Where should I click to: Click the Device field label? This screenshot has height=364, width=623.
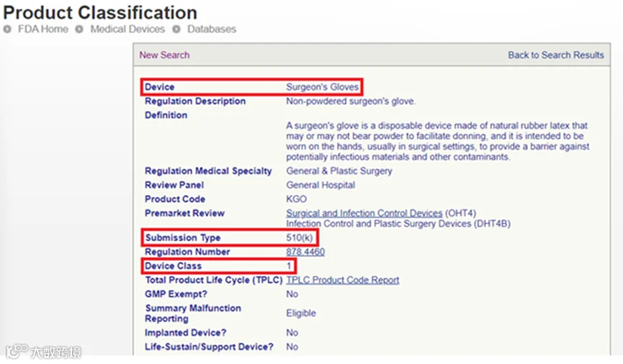coord(159,87)
